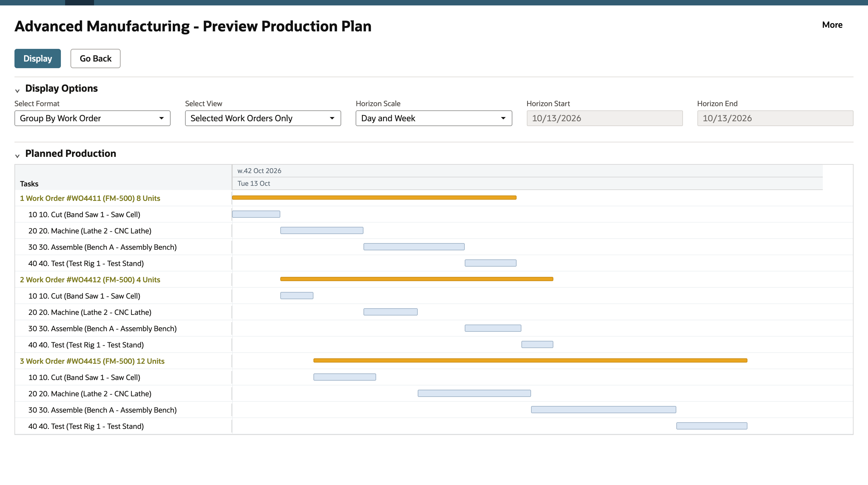This screenshot has width=868, height=485.
Task: Click the WO4411 Assemble task bar
Action: click(414, 247)
